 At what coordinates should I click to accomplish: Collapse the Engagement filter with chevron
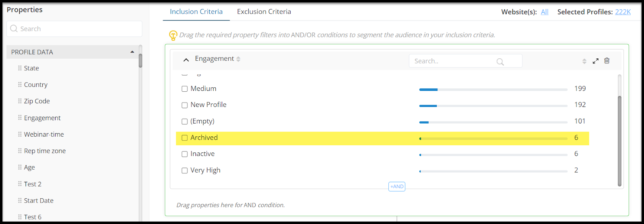pos(186,60)
